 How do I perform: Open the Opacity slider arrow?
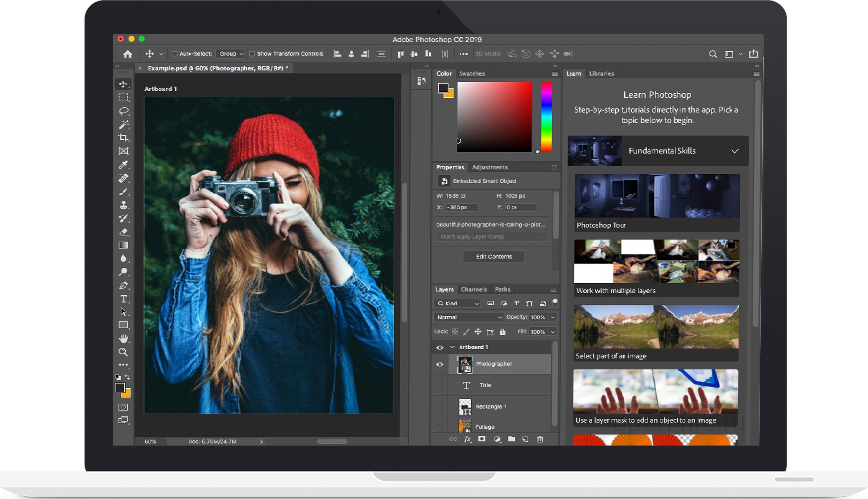coord(553,317)
